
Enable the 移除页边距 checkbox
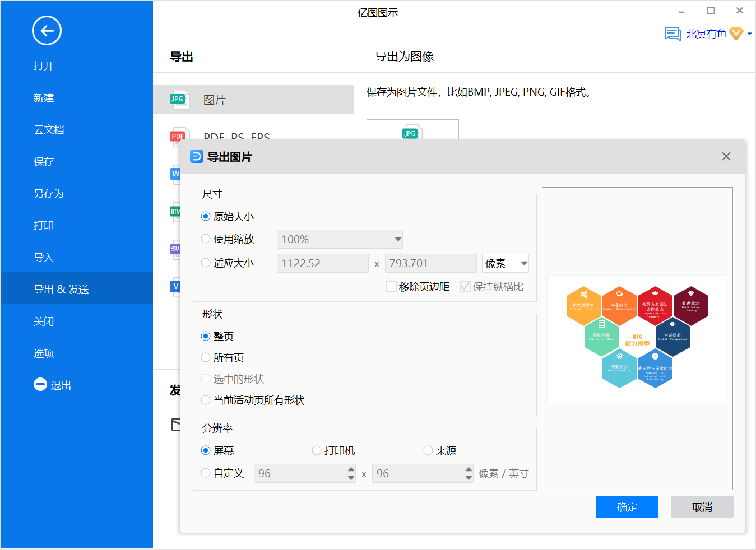coord(392,287)
